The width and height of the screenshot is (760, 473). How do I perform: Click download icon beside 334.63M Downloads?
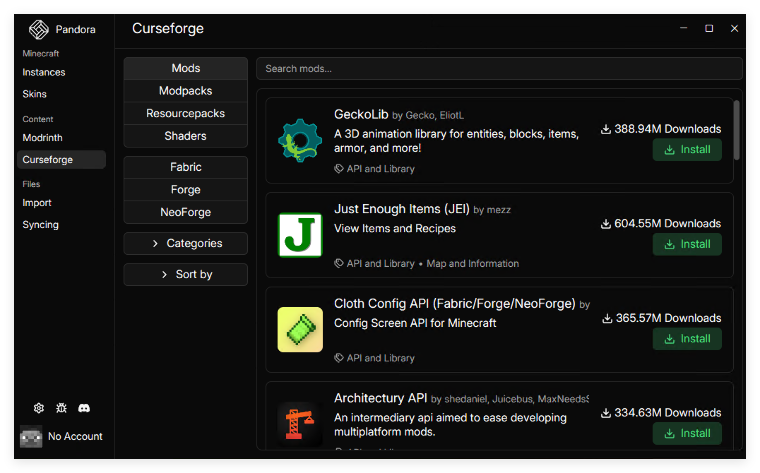[606, 412]
